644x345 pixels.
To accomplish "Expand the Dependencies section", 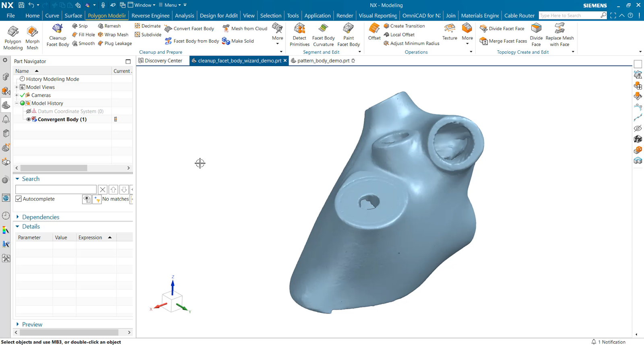I will (17, 217).
